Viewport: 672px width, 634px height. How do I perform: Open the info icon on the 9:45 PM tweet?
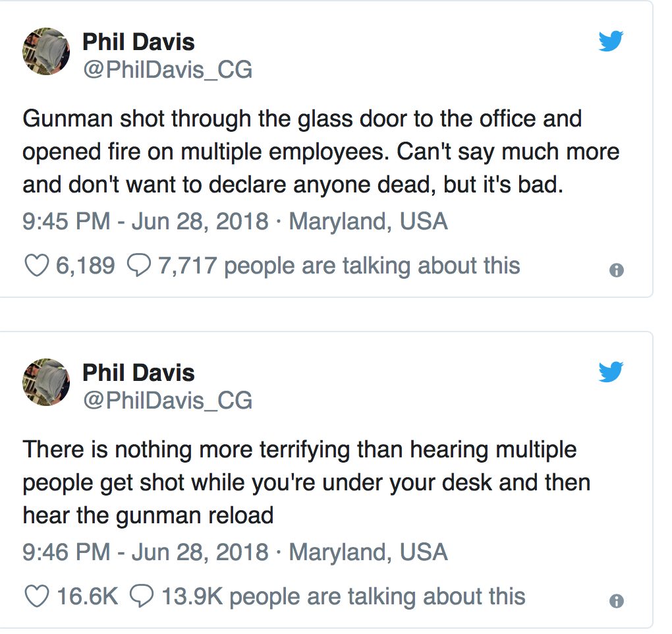click(616, 270)
